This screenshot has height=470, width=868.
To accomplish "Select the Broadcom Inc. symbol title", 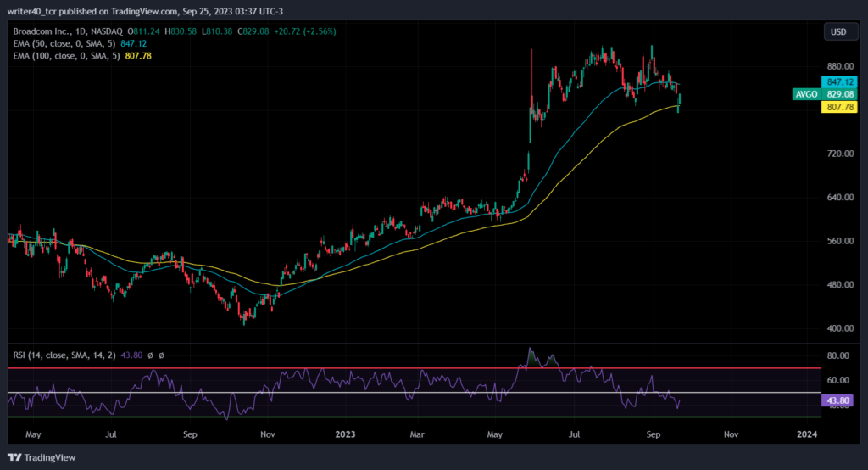I will pyautogui.click(x=41, y=31).
